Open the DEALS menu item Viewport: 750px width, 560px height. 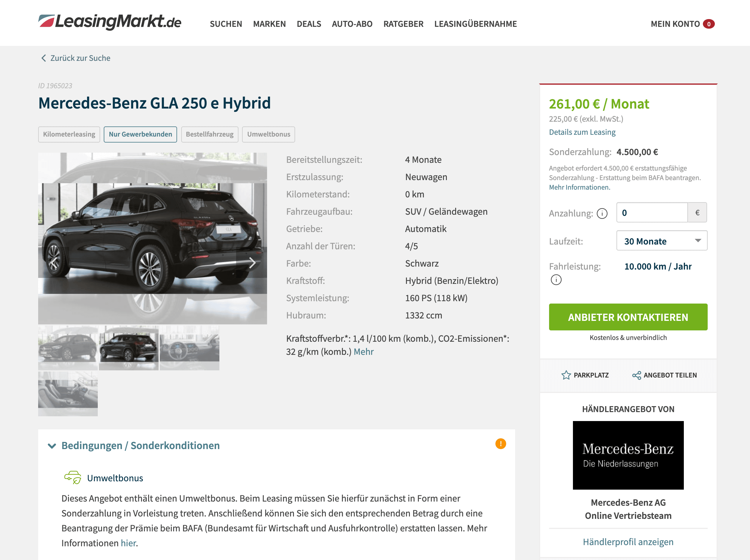[309, 24]
